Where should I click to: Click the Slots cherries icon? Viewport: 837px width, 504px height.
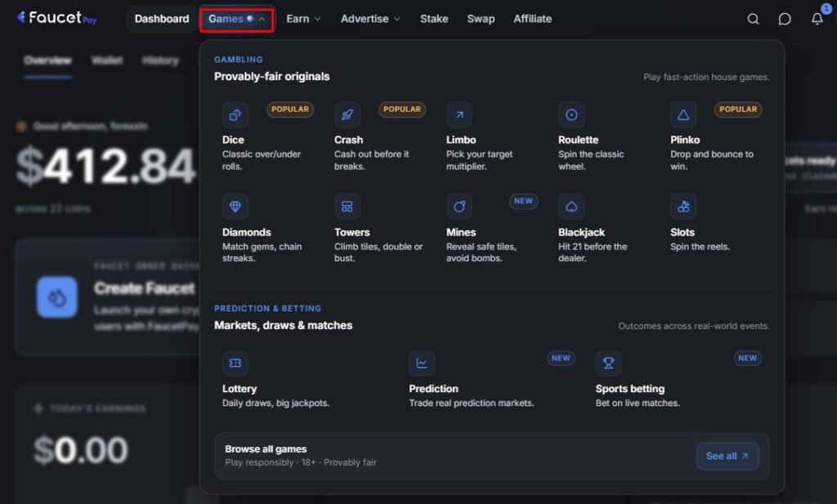tap(683, 207)
